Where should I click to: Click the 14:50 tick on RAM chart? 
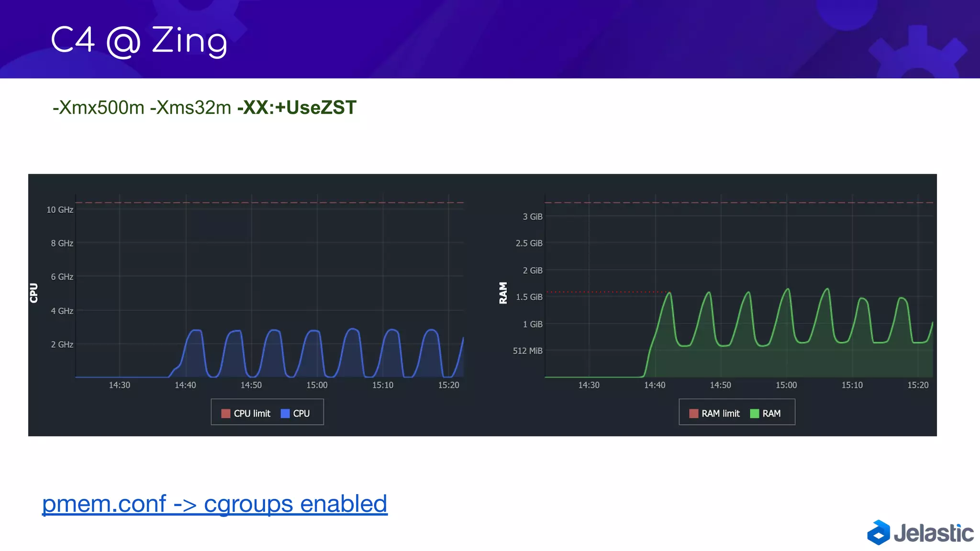(721, 386)
